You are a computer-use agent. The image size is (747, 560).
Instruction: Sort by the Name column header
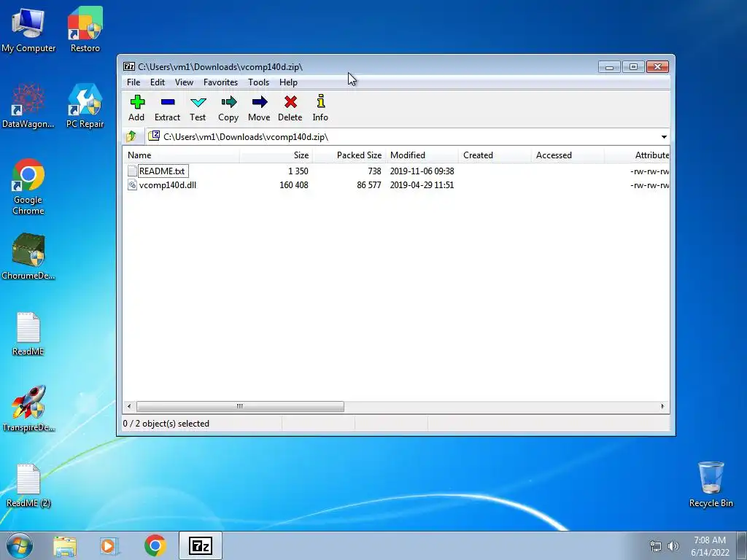point(181,155)
